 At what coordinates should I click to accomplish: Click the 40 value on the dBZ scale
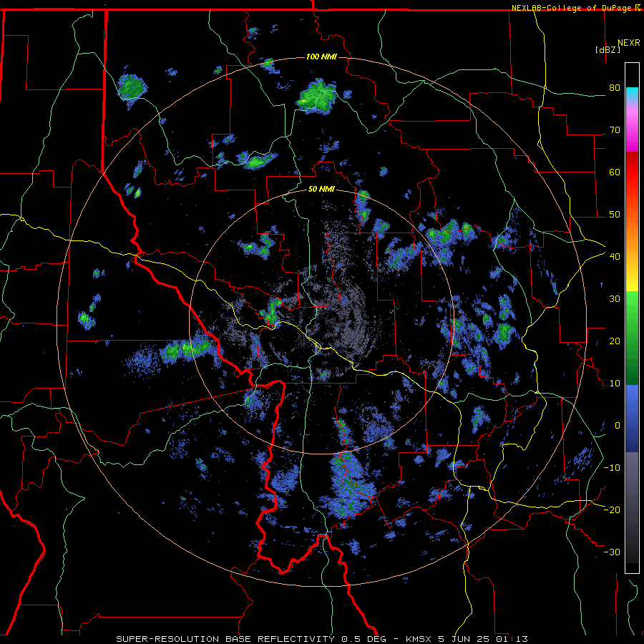click(615, 257)
